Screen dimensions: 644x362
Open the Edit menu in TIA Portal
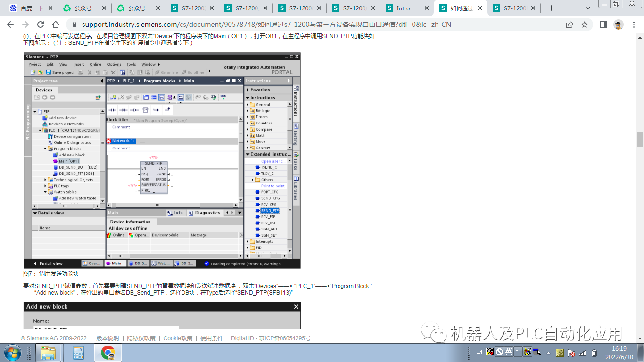pos(50,64)
